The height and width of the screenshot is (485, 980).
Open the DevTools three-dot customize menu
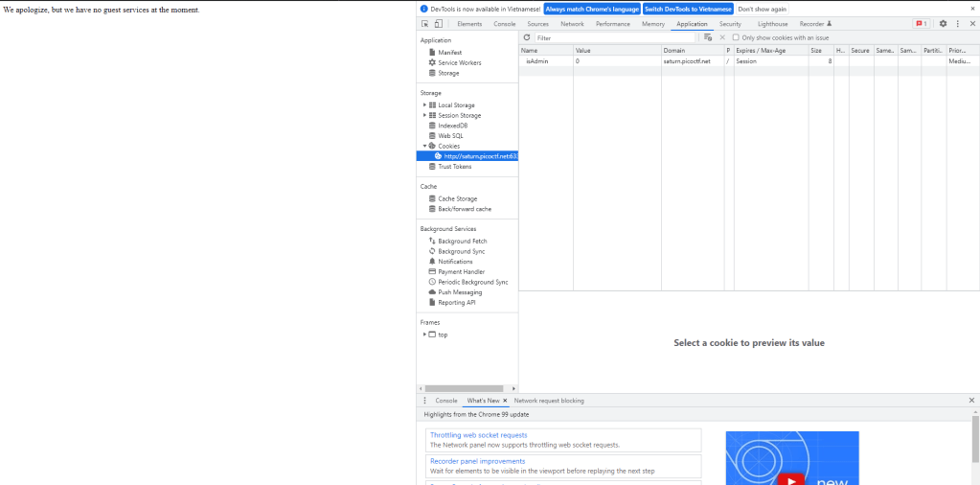click(x=957, y=23)
